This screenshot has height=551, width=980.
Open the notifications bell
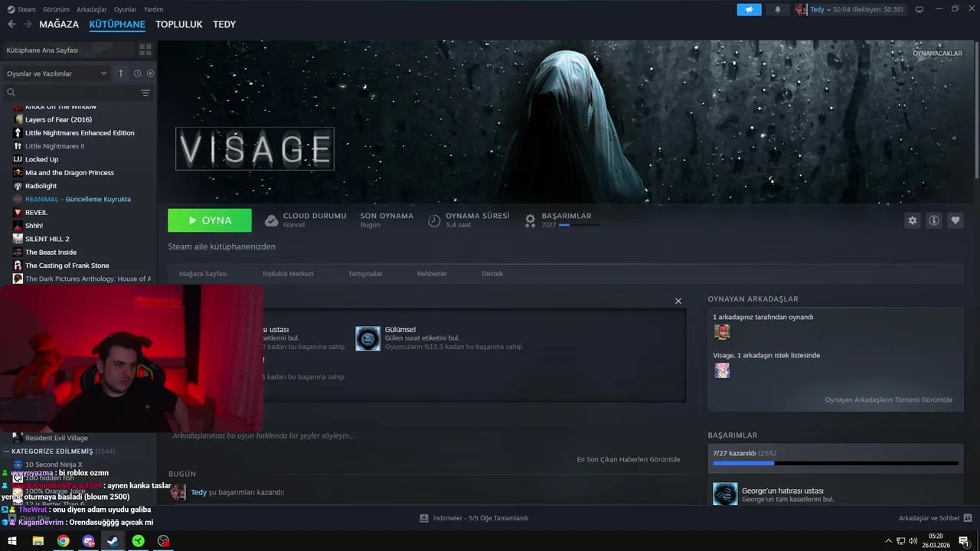(778, 9)
